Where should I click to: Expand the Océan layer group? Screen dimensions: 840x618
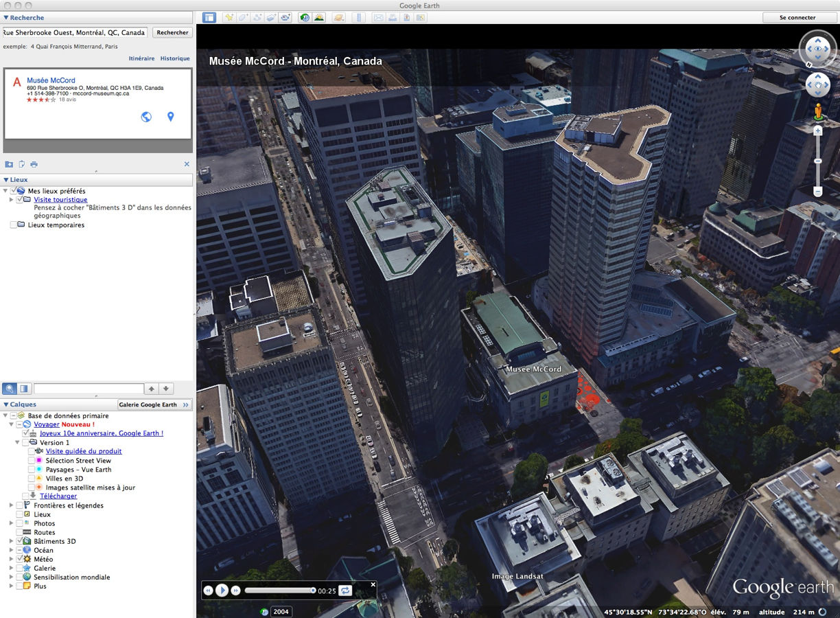pyautogui.click(x=11, y=550)
